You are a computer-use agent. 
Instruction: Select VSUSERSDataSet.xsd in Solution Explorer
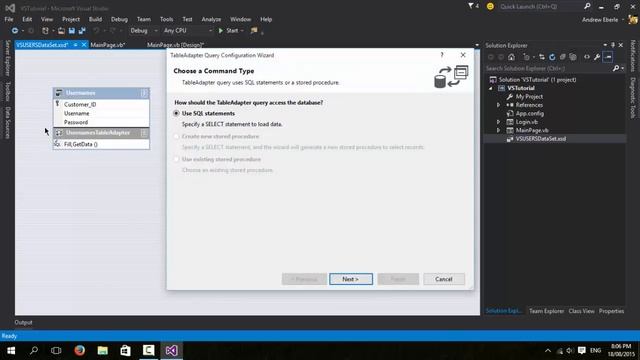(x=540, y=139)
